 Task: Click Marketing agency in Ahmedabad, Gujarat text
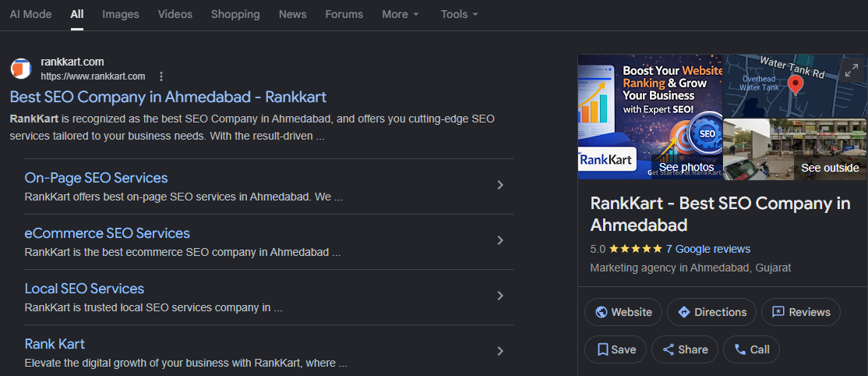(x=690, y=268)
